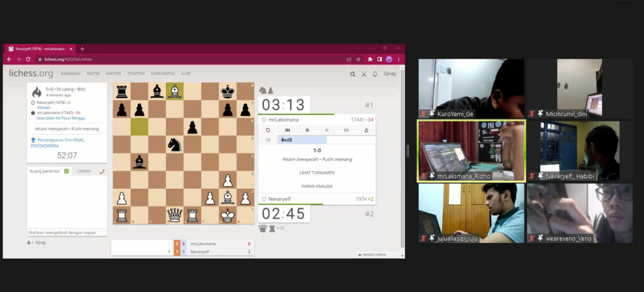The width and height of the screenshot is (644, 292).
Task: Click the crossed swords challenge icon
Action: [364, 74]
